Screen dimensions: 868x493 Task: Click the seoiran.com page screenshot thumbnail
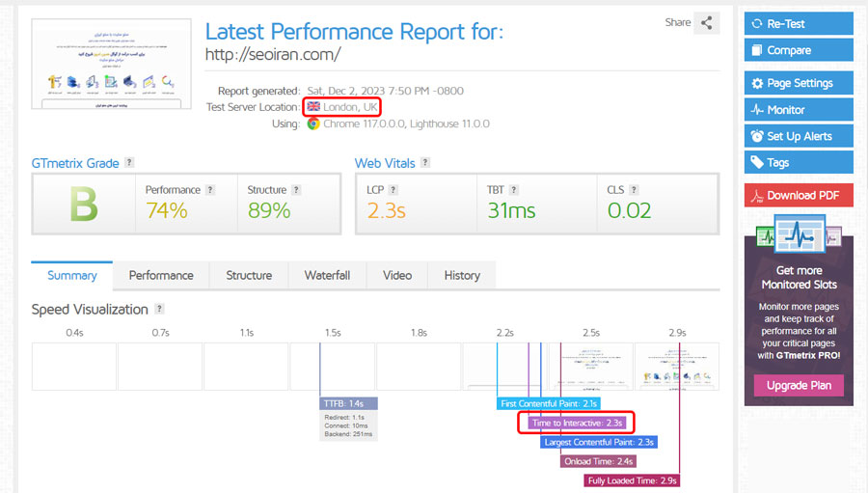point(111,64)
